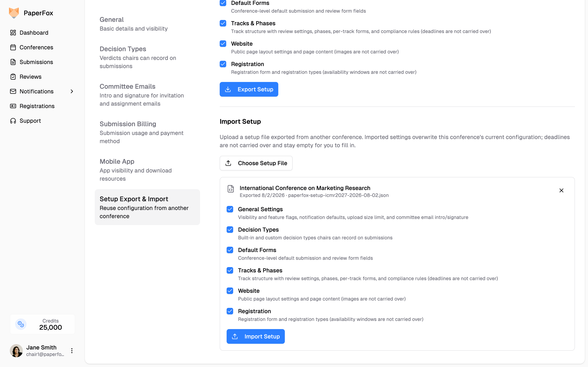The height and width of the screenshot is (367, 588).
Task: Click the Conferences calendar icon
Action: (x=13, y=47)
